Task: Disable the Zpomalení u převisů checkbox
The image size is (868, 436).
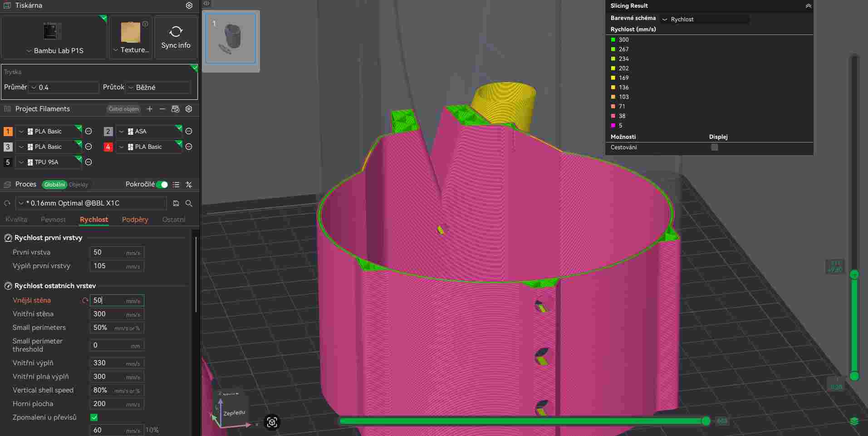Action: tap(94, 417)
